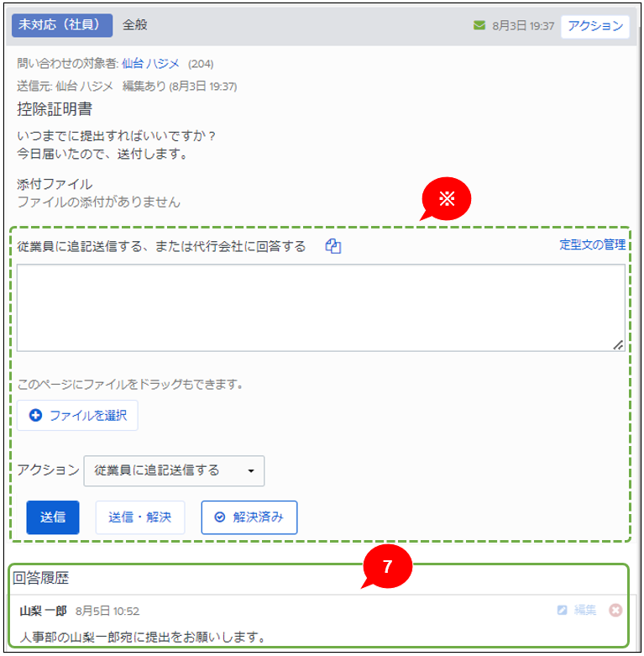Click the 回答履歴 section heading
Image resolution: width=644 pixels, height=656 pixels.
point(40,578)
